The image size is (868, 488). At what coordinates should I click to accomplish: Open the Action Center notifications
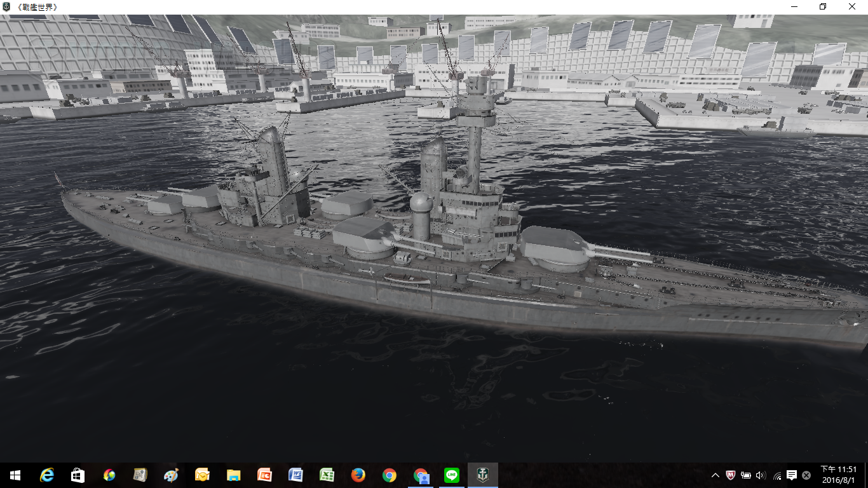[792, 475]
